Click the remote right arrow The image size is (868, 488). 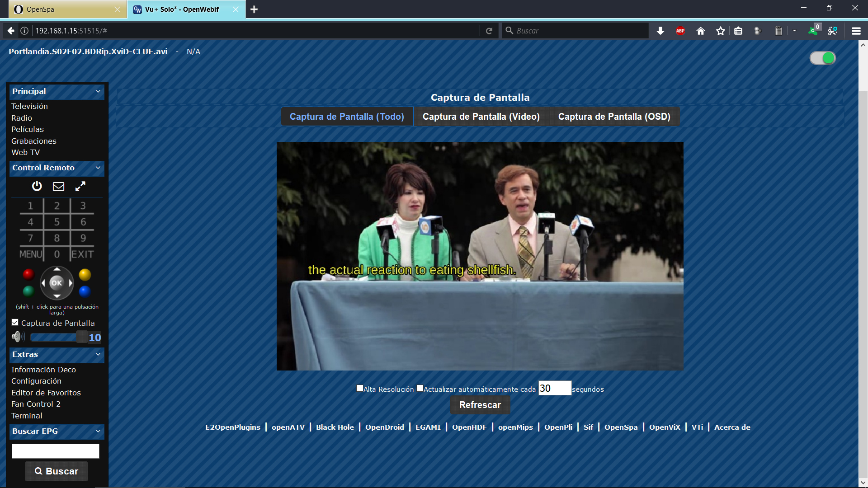point(71,283)
